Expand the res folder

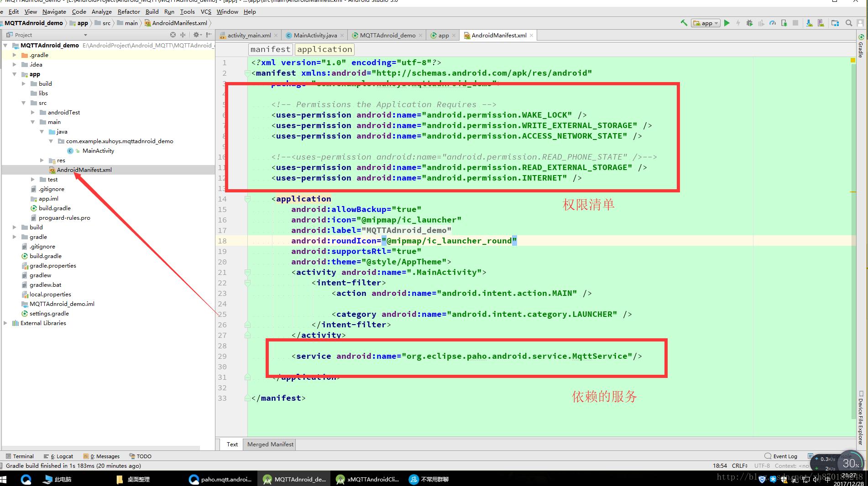point(42,160)
